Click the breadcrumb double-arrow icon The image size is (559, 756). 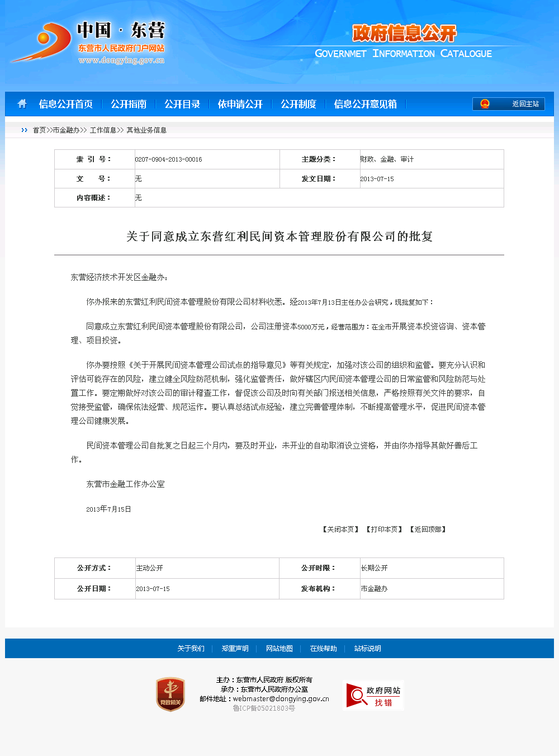click(24, 130)
